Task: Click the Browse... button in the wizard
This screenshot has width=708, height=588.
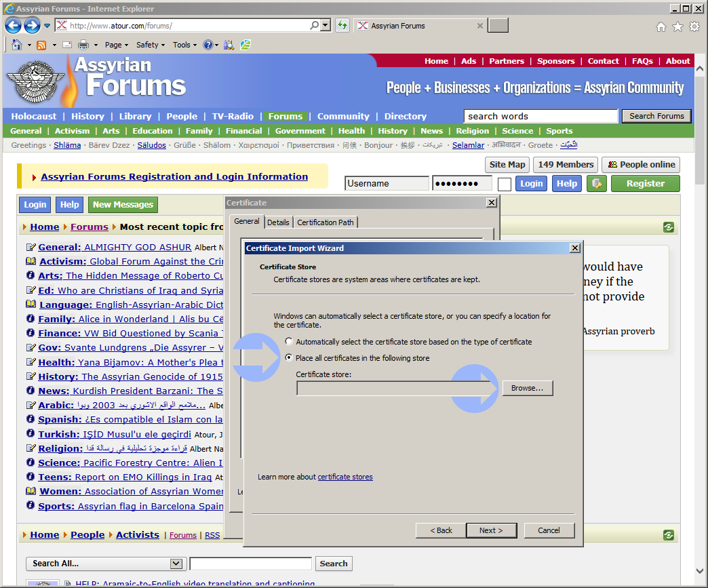Action: pyautogui.click(x=528, y=388)
